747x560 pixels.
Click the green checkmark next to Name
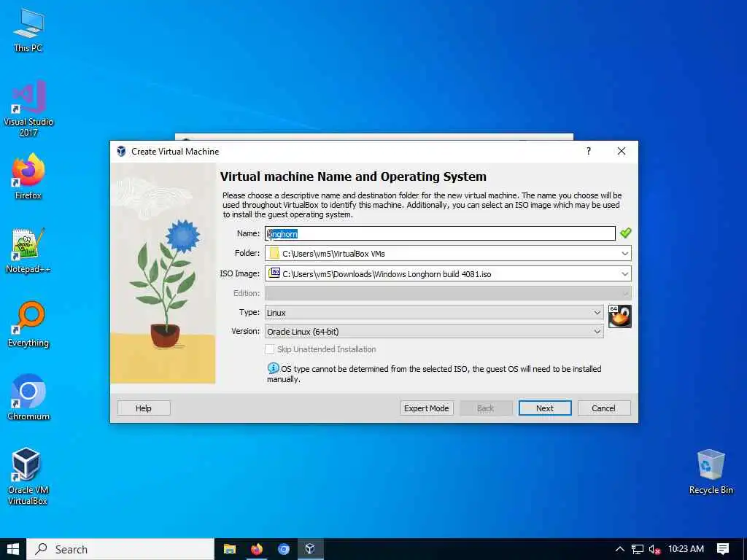tap(625, 233)
